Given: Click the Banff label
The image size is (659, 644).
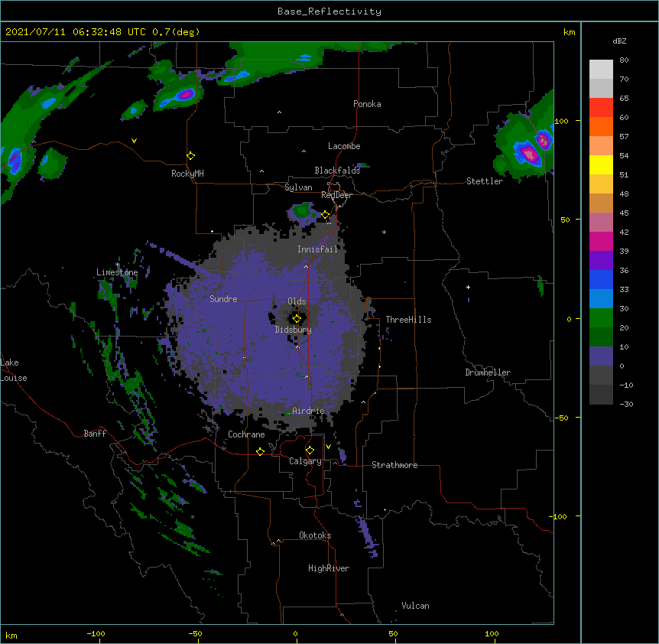Looking at the screenshot, I should point(95,434).
